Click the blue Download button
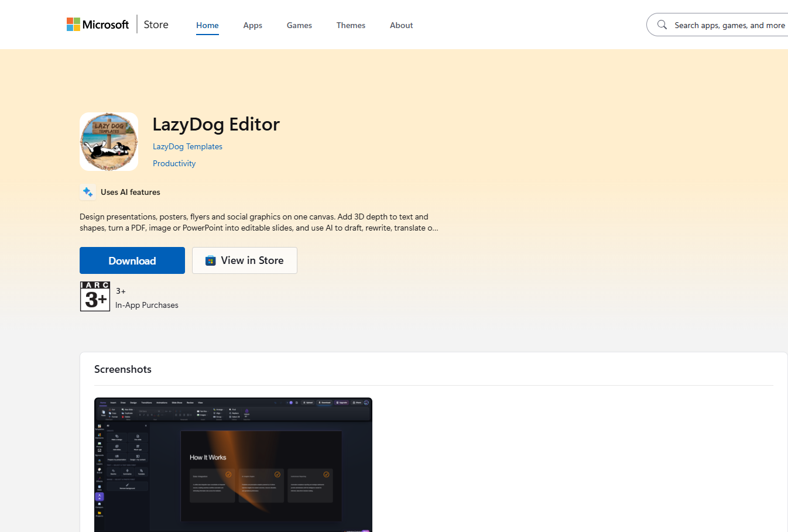 [x=132, y=260]
